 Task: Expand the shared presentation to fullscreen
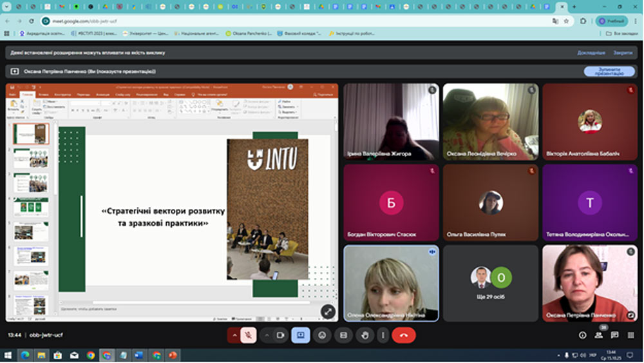[x=328, y=311]
